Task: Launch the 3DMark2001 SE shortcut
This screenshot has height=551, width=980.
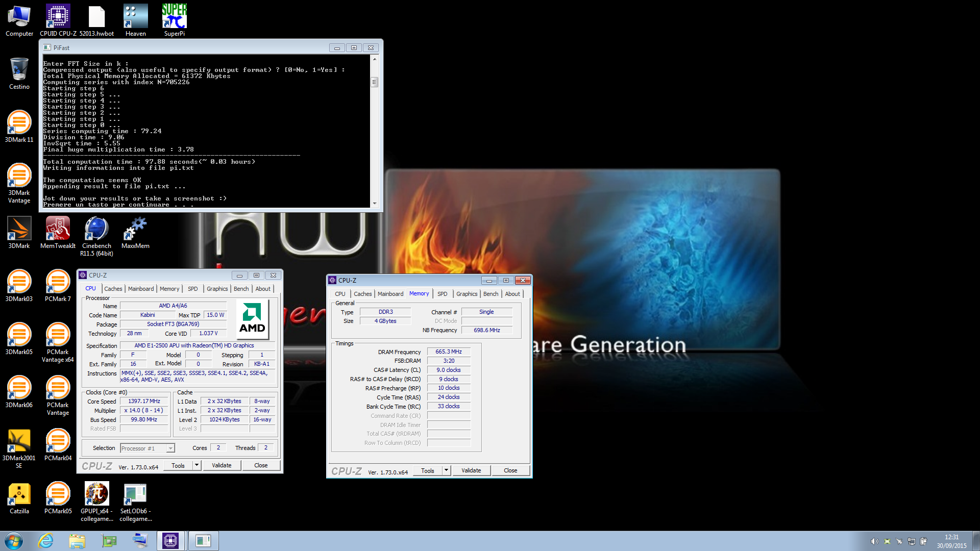Action: (19, 448)
